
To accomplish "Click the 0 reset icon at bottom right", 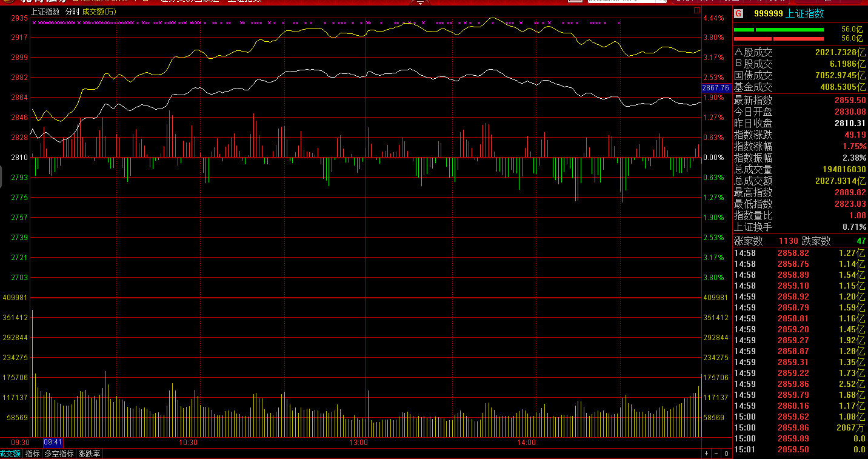I will tap(726, 454).
